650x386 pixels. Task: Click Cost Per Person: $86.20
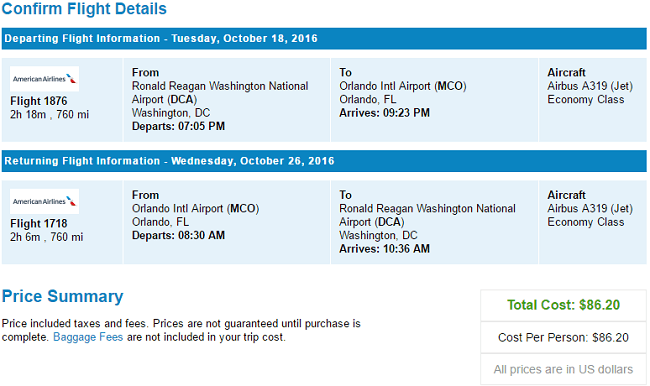click(x=563, y=337)
